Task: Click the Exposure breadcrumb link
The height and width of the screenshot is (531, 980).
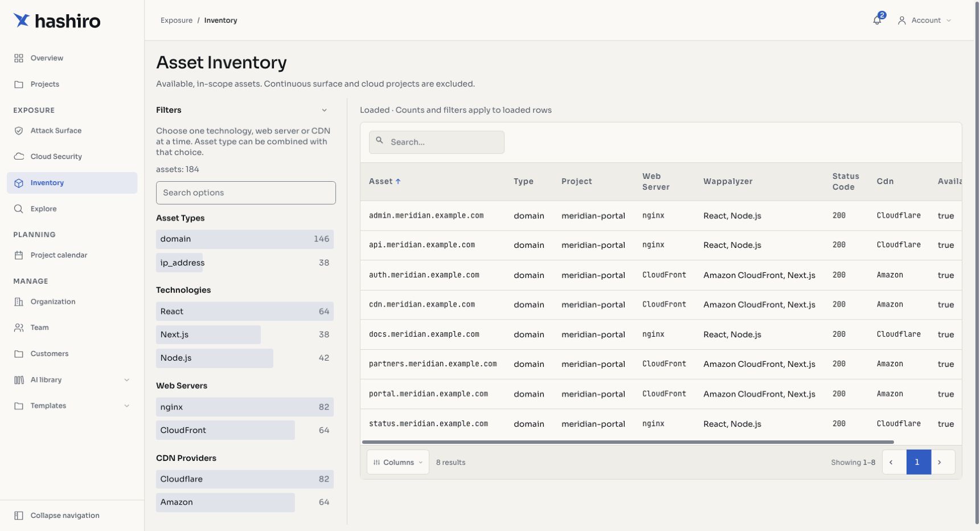Action: point(177,21)
